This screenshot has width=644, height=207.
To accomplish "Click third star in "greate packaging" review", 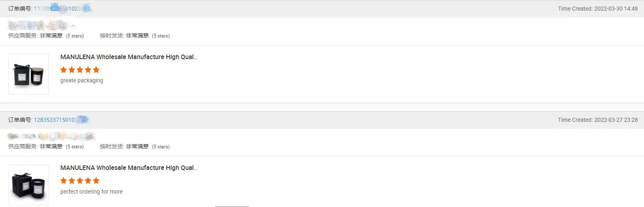I will (x=80, y=70).
